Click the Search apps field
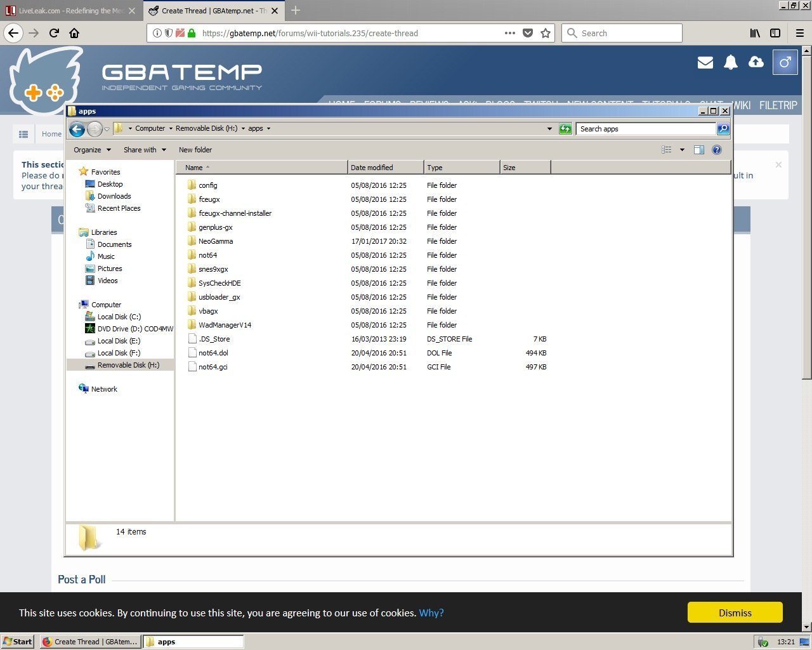Screen dimensions: 812x650 pyautogui.click(x=646, y=129)
